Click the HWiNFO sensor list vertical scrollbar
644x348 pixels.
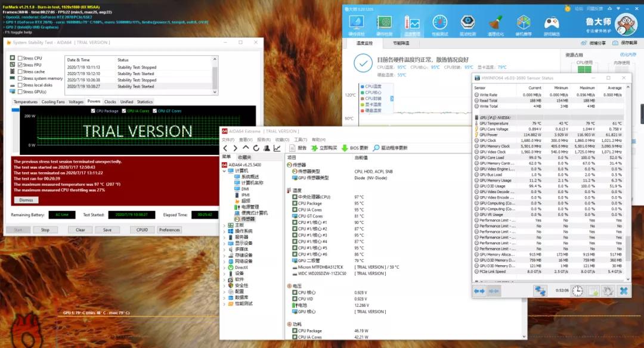pyautogui.click(x=627, y=179)
